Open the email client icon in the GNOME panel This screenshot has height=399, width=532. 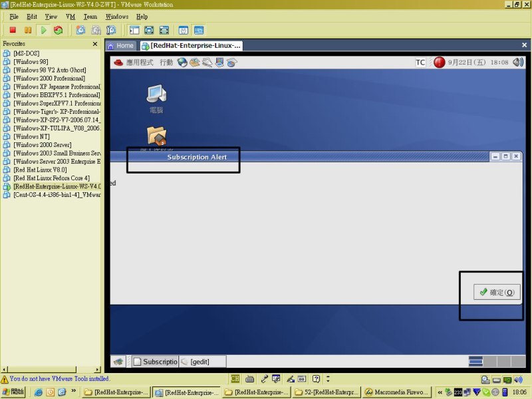pyautogui.click(x=194, y=62)
